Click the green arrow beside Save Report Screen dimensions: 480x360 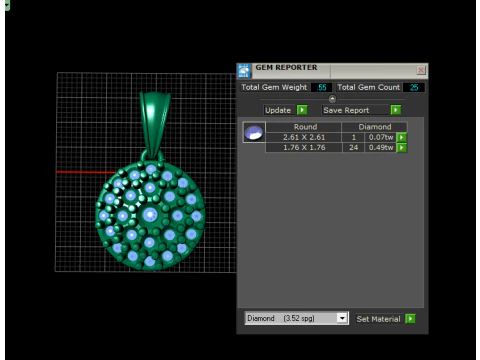click(x=396, y=110)
